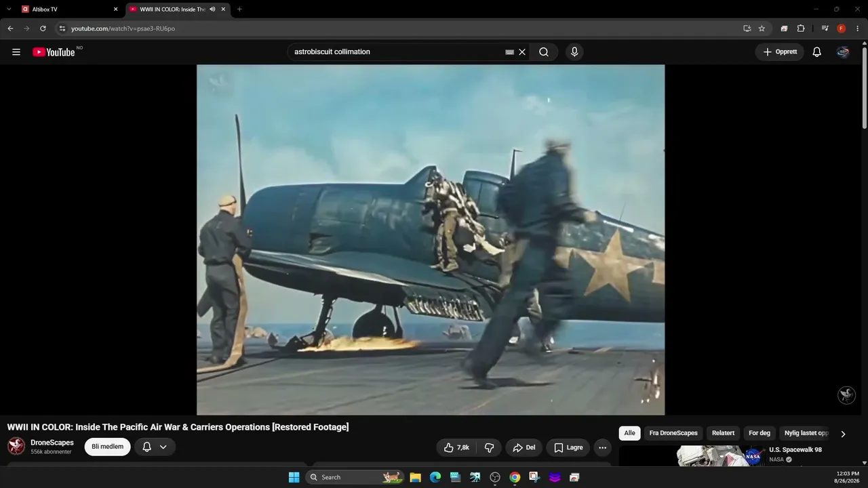Open a new browser tab
This screenshot has height=488, width=868.
[239, 9]
